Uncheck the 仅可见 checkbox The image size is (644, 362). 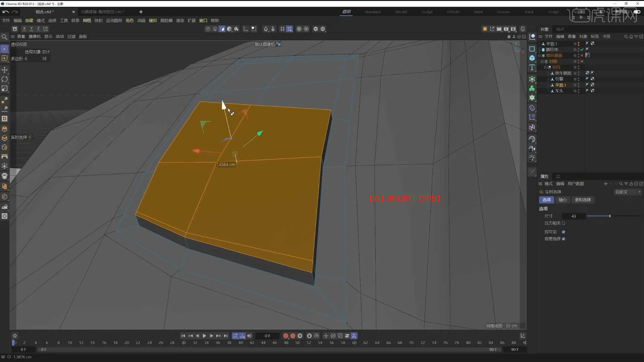tap(563, 232)
